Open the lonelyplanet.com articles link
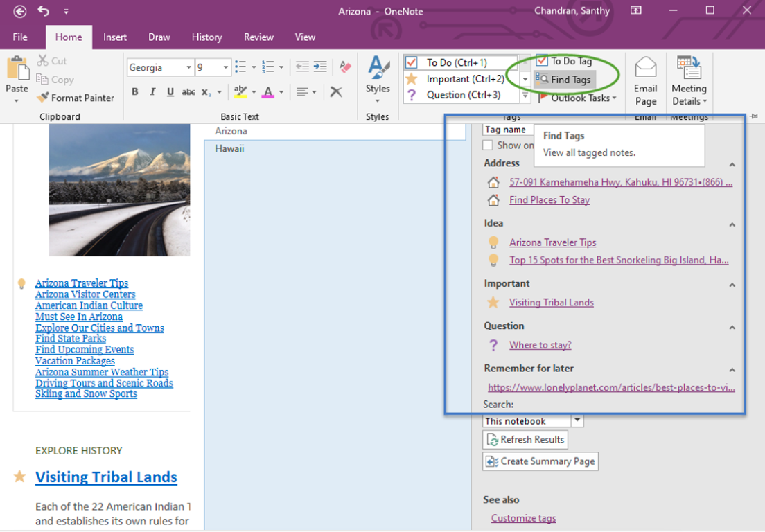Image resolution: width=765 pixels, height=532 pixels. click(611, 387)
